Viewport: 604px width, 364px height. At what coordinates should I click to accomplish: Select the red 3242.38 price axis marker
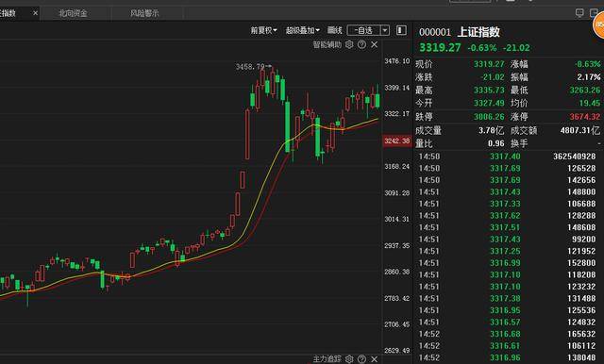tap(396, 141)
